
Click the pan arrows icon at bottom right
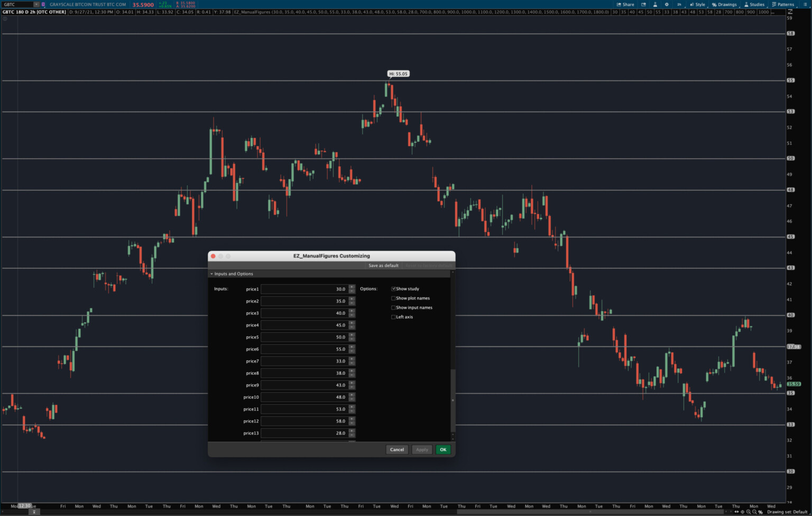[x=737, y=512]
